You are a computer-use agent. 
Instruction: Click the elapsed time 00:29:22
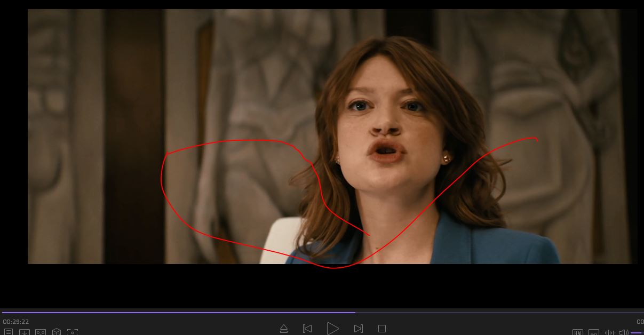tap(16, 322)
